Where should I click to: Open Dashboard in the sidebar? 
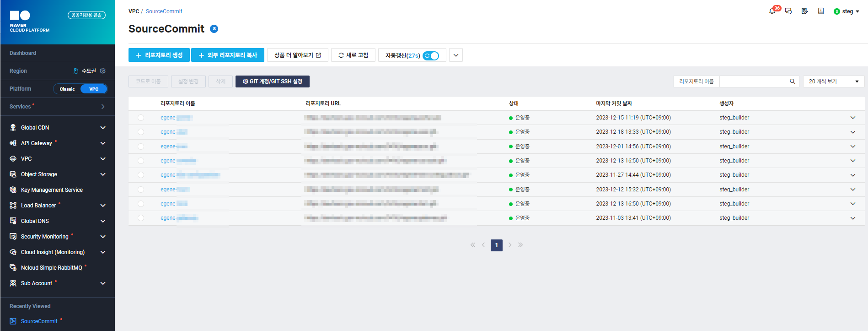point(23,53)
